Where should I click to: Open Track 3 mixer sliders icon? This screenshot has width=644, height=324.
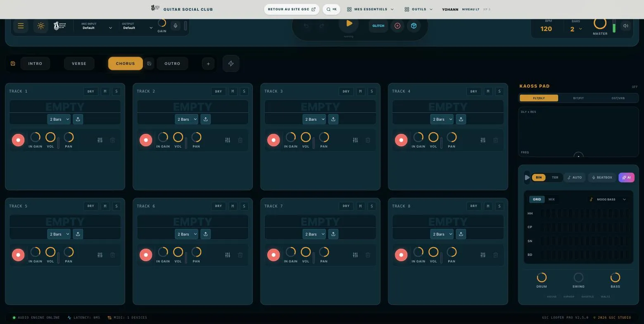[355, 140]
